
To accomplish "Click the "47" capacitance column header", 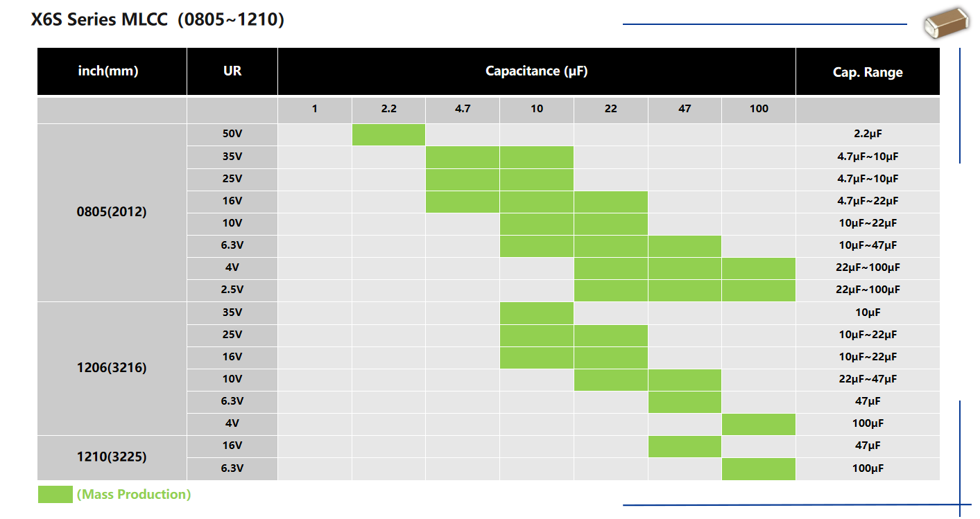I will (685, 109).
